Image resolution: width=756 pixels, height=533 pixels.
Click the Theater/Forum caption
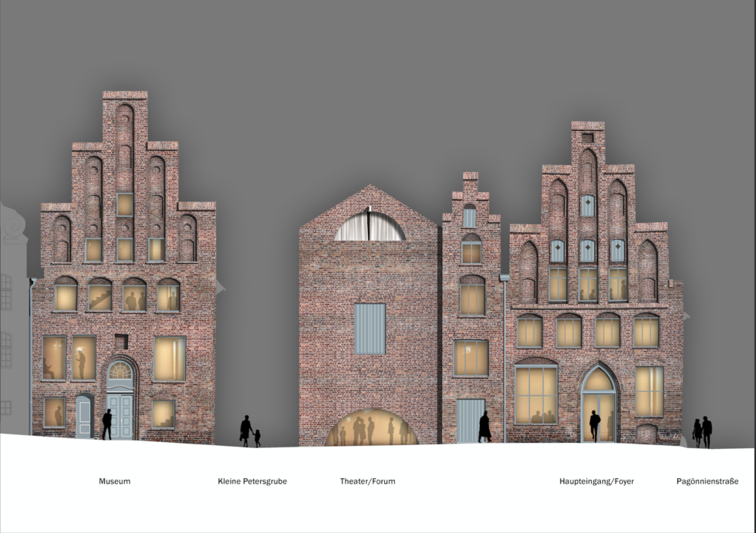pyautogui.click(x=367, y=481)
